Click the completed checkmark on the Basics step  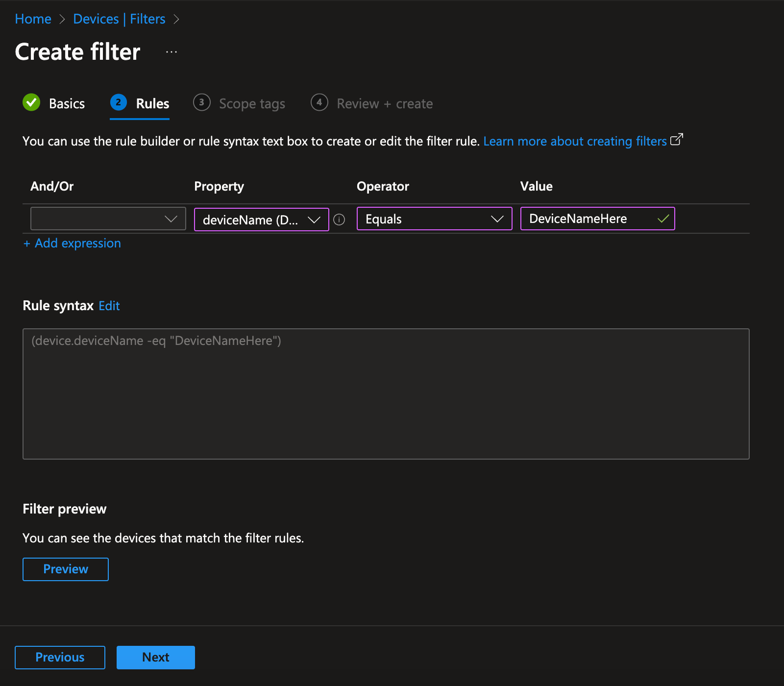31,103
